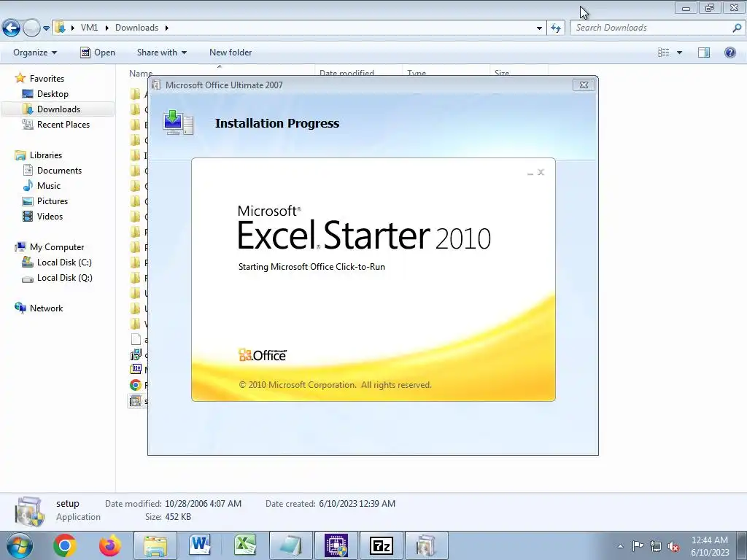Switch to the Office setup taskbar button
The image size is (747, 560).
click(x=426, y=545)
